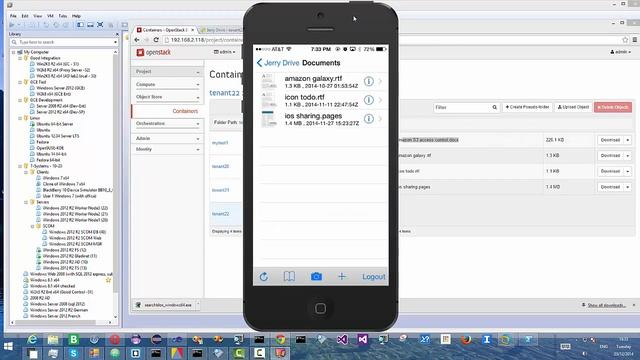
Task: Select the OpenSUSE-KDE VM
Action: point(50,148)
